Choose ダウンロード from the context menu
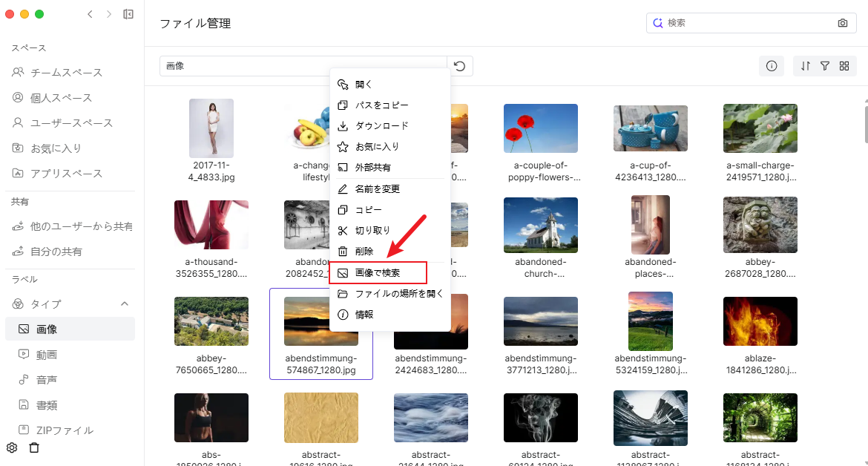 tap(381, 126)
